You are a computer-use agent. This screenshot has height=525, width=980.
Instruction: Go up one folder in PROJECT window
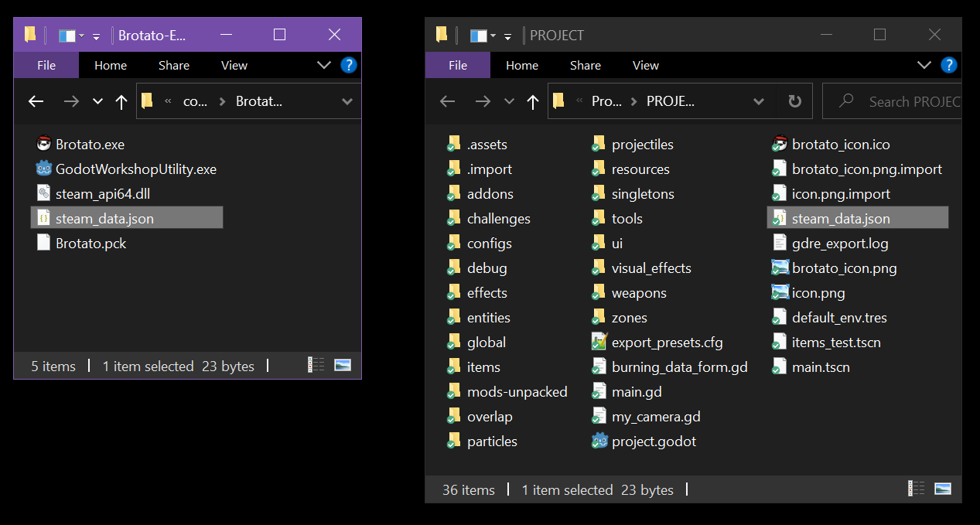tap(533, 101)
